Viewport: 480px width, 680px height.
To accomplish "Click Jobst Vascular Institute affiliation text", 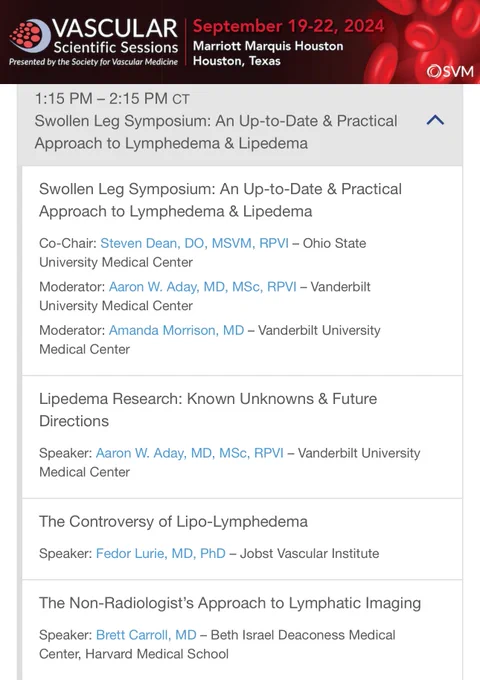I will click(x=310, y=553).
